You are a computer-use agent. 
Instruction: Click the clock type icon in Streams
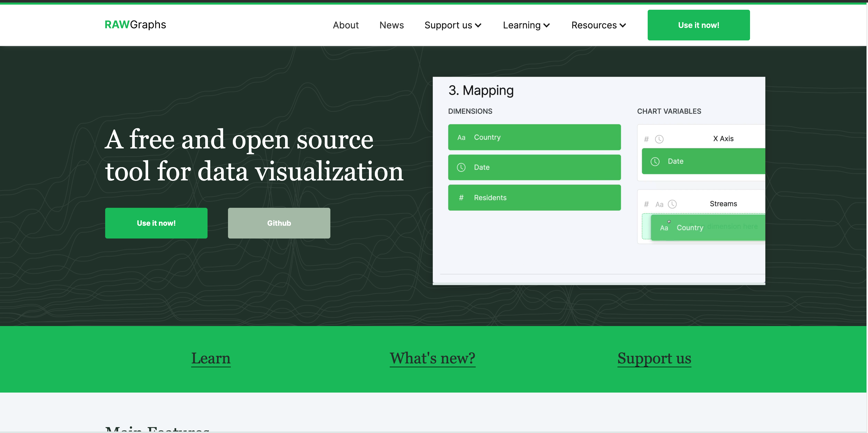(x=672, y=204)
